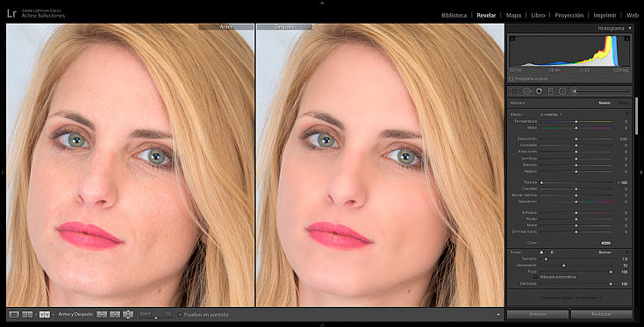
Task: Click the Temperatura slider handle
Action: coord(576,122)
